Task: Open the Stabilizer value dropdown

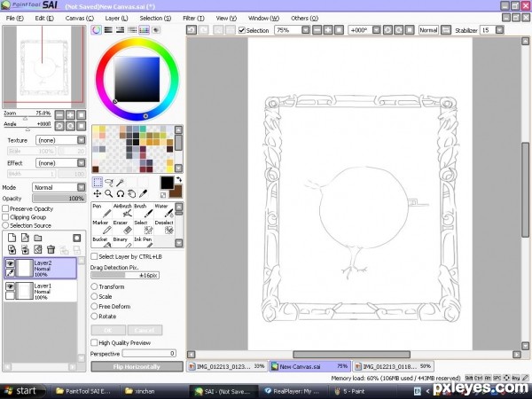Action: point(499,30)
